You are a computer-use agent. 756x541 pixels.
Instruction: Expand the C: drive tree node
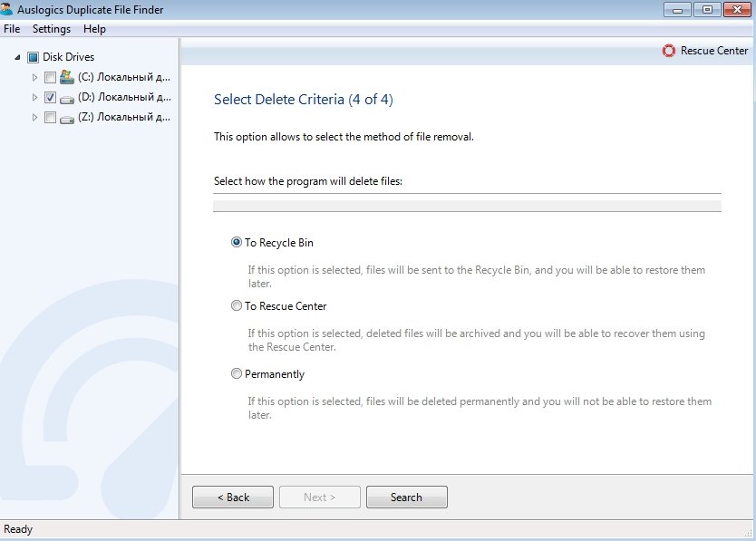35,77
